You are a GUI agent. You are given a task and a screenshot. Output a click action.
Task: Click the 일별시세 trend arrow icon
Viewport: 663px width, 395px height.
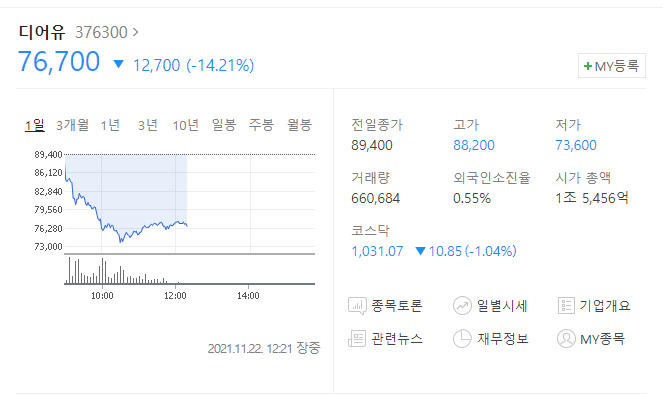(x=462, y=306)
